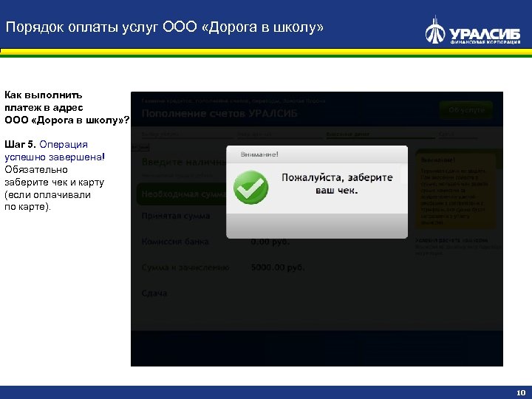Click the dimmed breadcrumb line above the heading
The width and height of the screenshot is (532, 399).
tap(233, 100)
